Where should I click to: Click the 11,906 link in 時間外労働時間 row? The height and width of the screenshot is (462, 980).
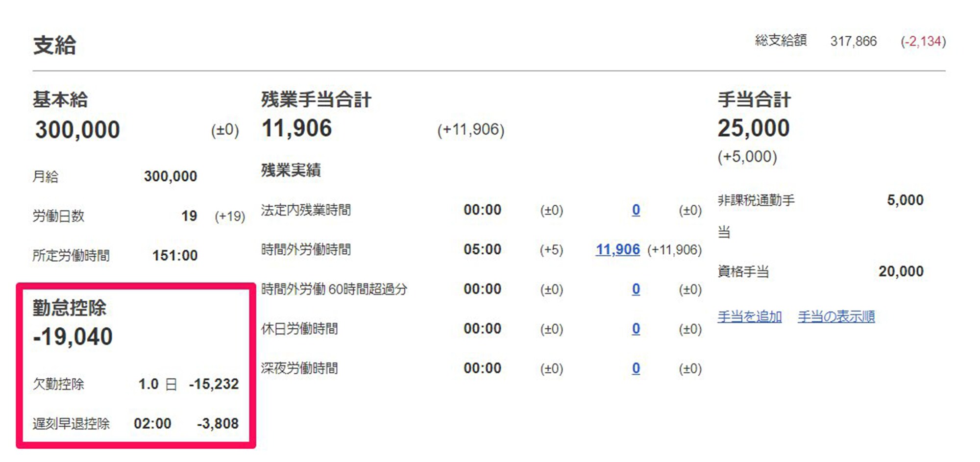617,250
